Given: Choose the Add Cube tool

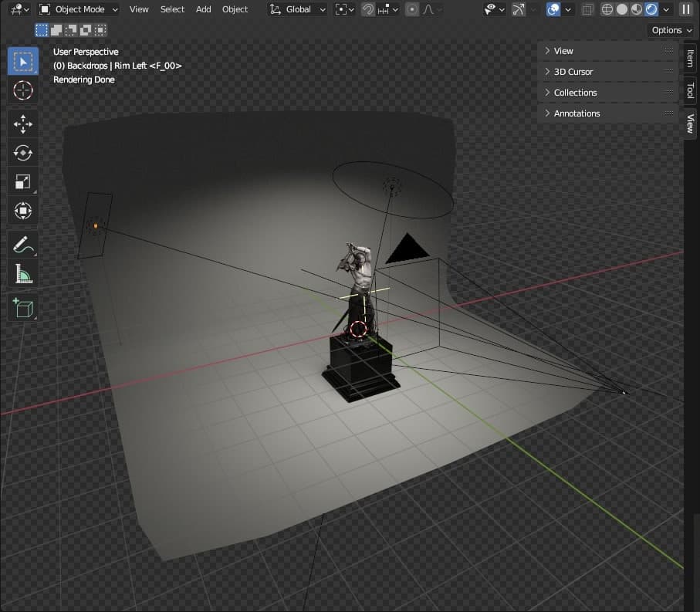Looking at the screenshot, I should (23, 308).
